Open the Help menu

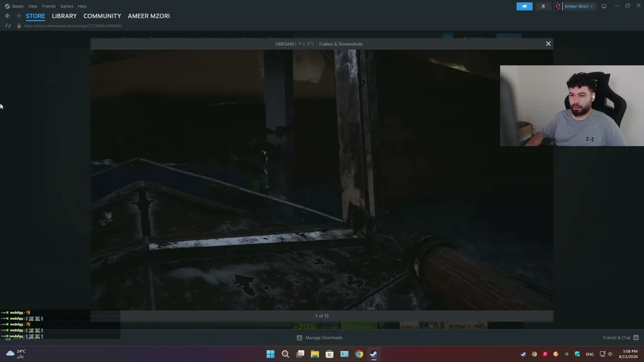pos(83,6)
